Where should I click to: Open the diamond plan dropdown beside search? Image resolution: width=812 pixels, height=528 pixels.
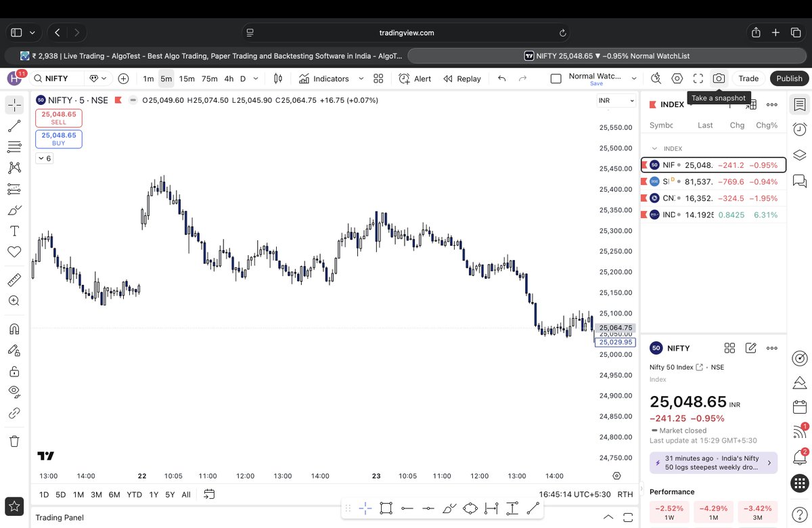99,79
